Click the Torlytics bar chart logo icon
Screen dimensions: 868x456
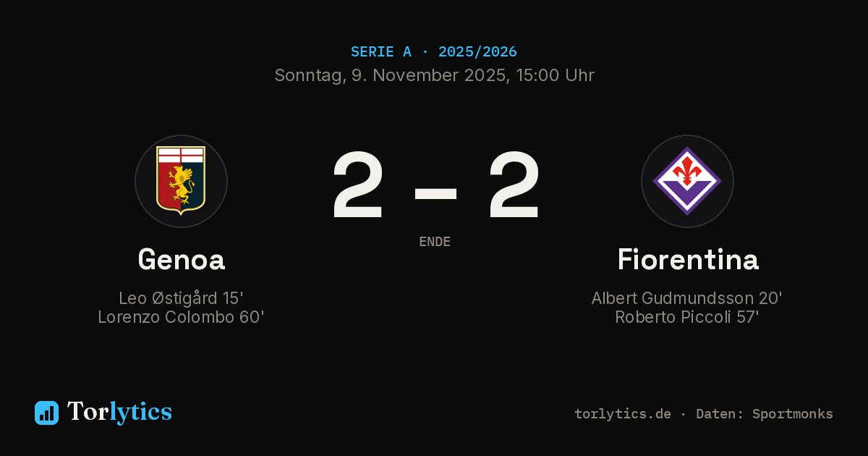(46, 413)
